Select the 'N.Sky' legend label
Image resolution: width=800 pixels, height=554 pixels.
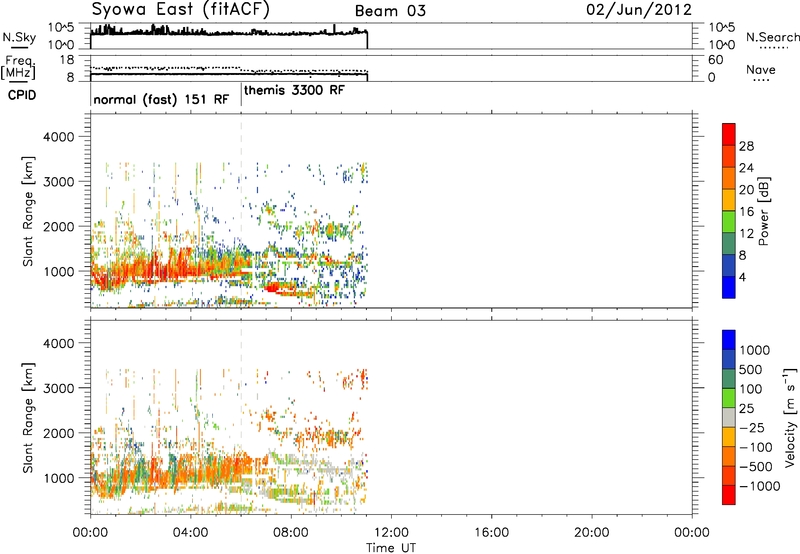[19, 37]
